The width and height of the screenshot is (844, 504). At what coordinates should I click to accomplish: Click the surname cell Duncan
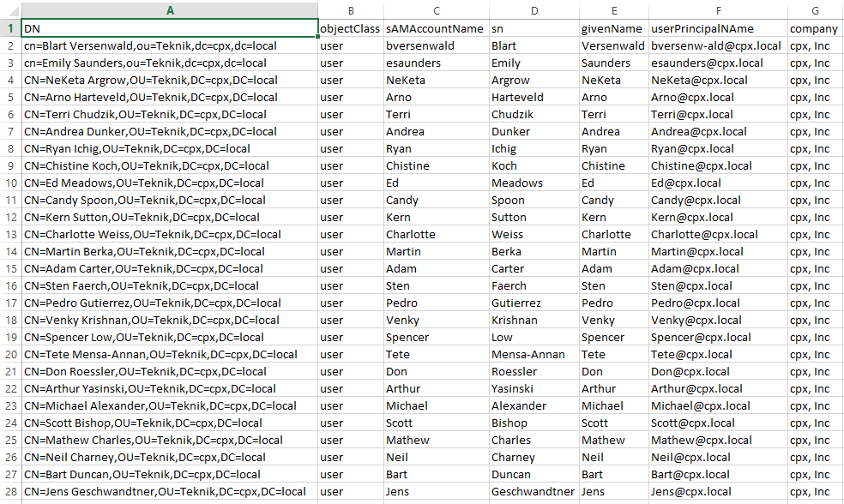(x=534, y=474)
